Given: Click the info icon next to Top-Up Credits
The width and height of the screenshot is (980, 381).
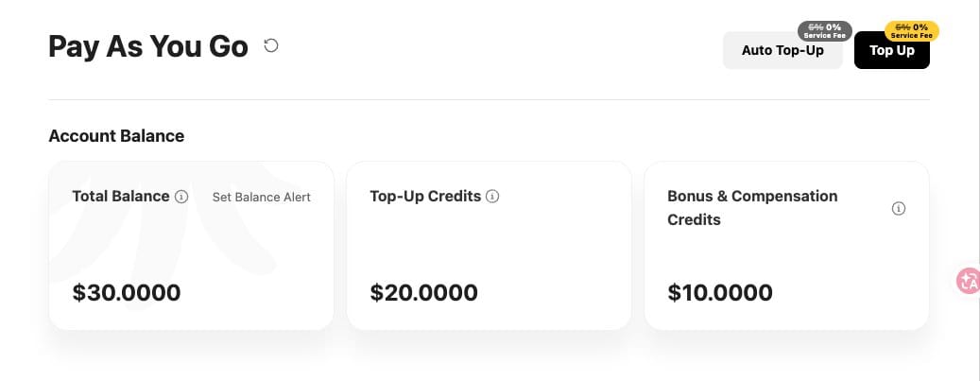Looking at the screenshot, I should [x=492, y=197].
